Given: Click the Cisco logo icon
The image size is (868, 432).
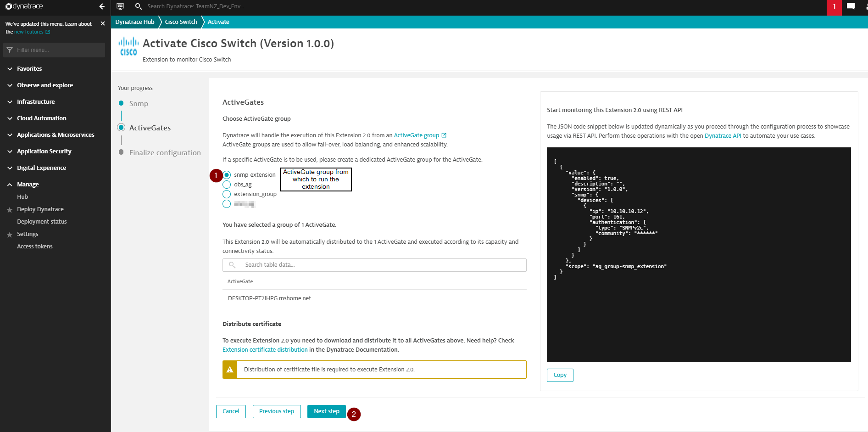Looking at the screenshot, I should tap(128, 46).
